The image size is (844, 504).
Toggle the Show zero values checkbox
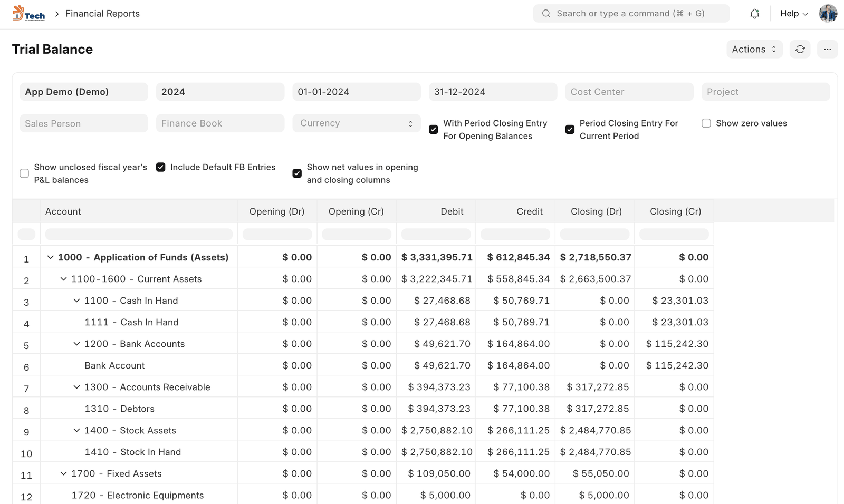[x=706, y=123]
